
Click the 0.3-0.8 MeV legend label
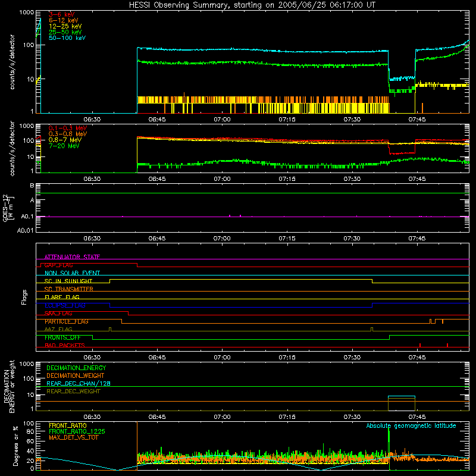coord(68,134)
